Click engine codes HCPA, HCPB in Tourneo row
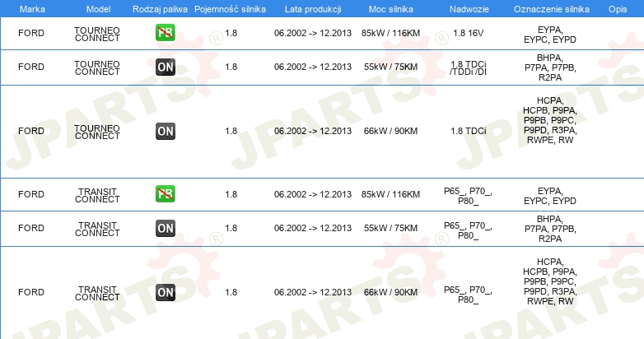This screenshot has height=339, width=644. pos(550,121)
